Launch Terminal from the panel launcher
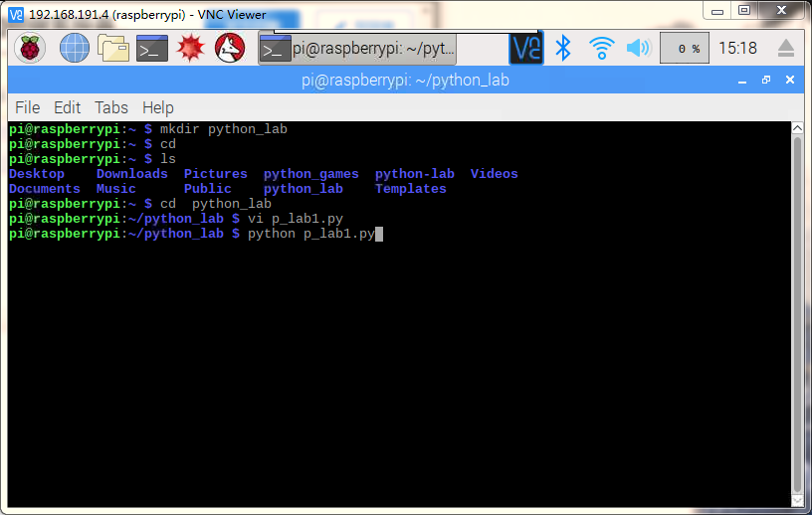This screenshot has height=515, width=812. [152, 48]
